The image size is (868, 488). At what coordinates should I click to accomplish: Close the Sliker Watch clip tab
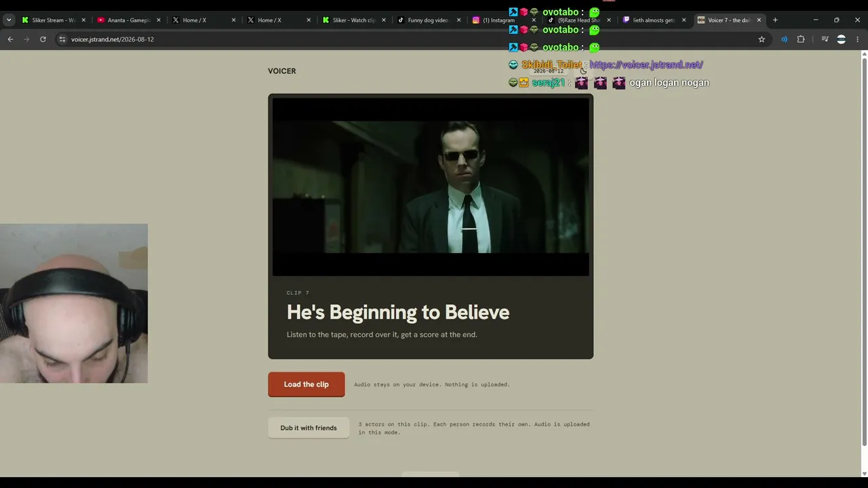[384, 20]
